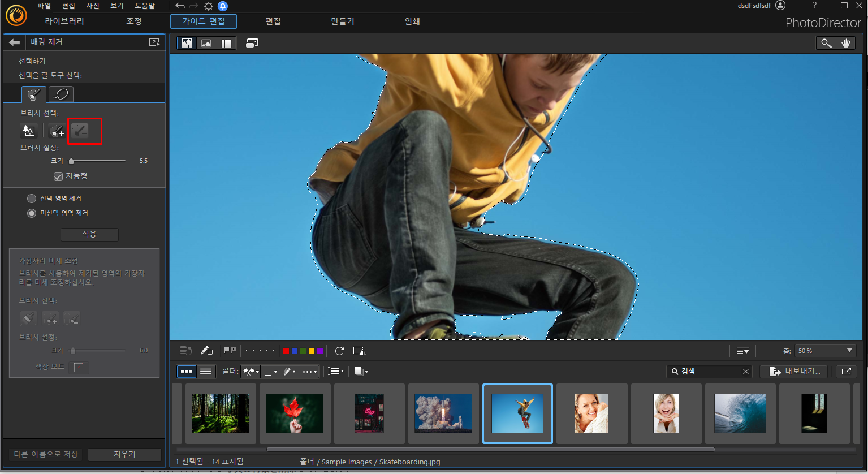Expand the 50 % zoom dropdown
The image size is (868, 474).
click(825, 351)
